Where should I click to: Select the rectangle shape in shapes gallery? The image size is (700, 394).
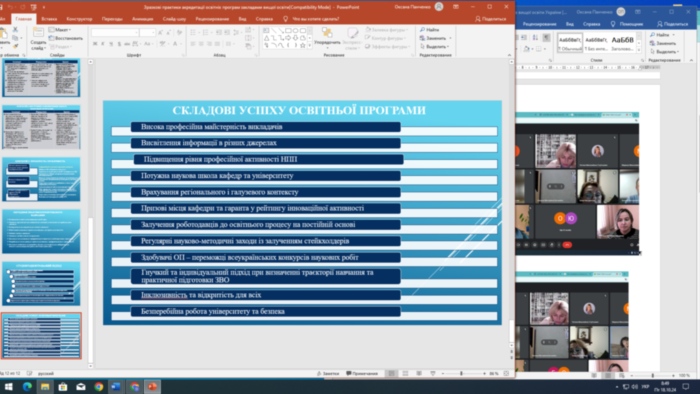click(288, 31)
